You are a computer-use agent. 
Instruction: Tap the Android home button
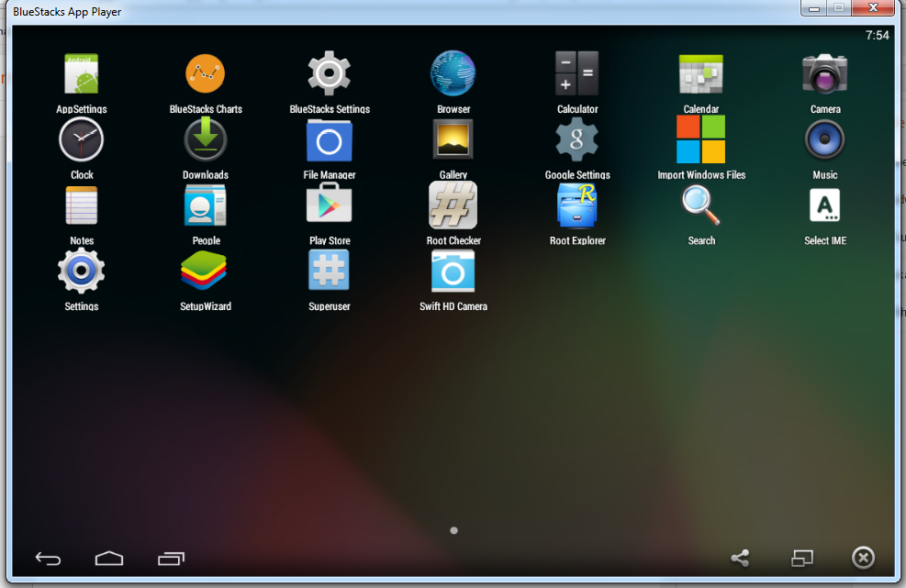(x=109, y=558)
